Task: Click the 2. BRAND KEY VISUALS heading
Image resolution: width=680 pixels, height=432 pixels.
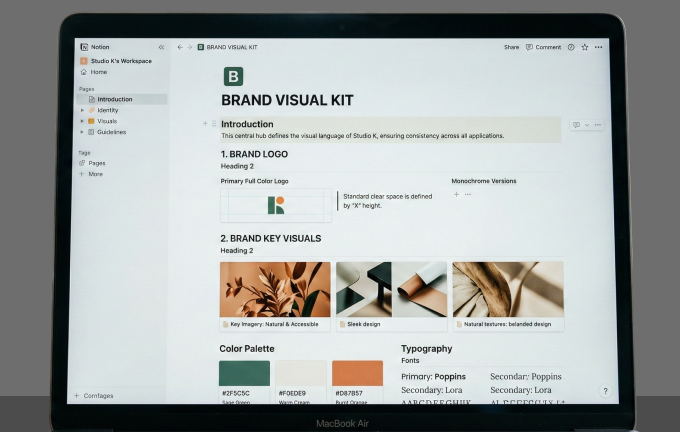Action: (271, 239)
